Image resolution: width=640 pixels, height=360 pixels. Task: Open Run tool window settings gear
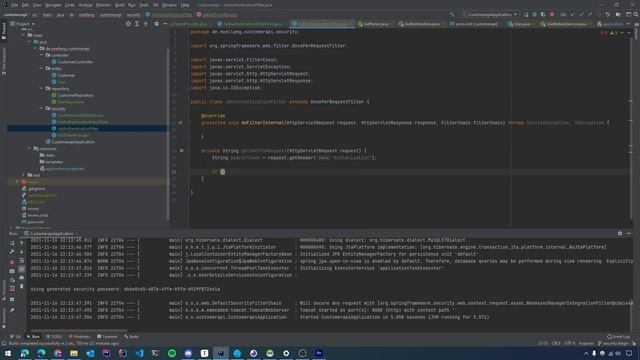pyautogui.click(x=620, y=233)
